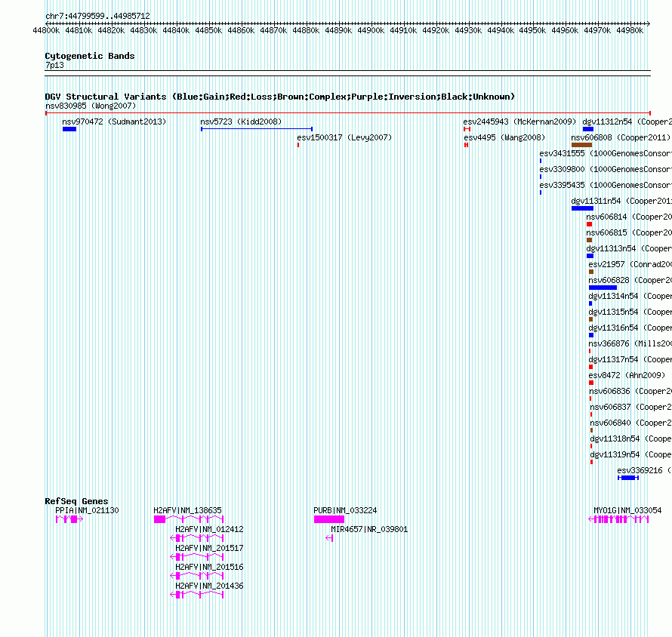Click the chr7:44799599..44985712 coordinate label
This screenshot has width=672, height=637.
coord(97,16)
